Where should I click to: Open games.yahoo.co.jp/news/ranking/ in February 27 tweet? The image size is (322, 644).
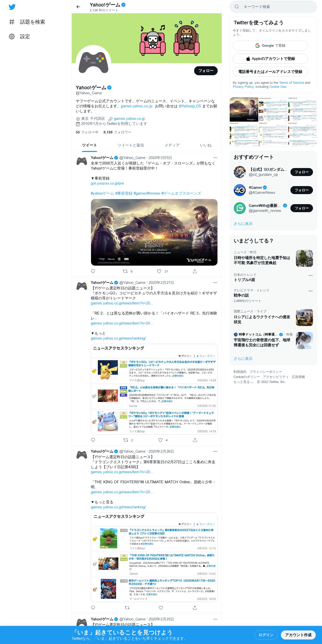[118, 338]
